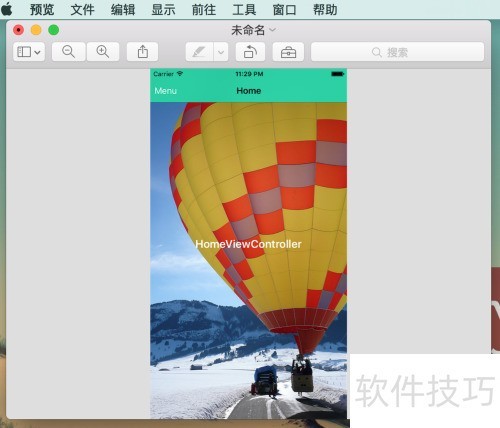Open the 预览 application menu
This screenshot has width=500, height=428.
[x=42, y=9]
